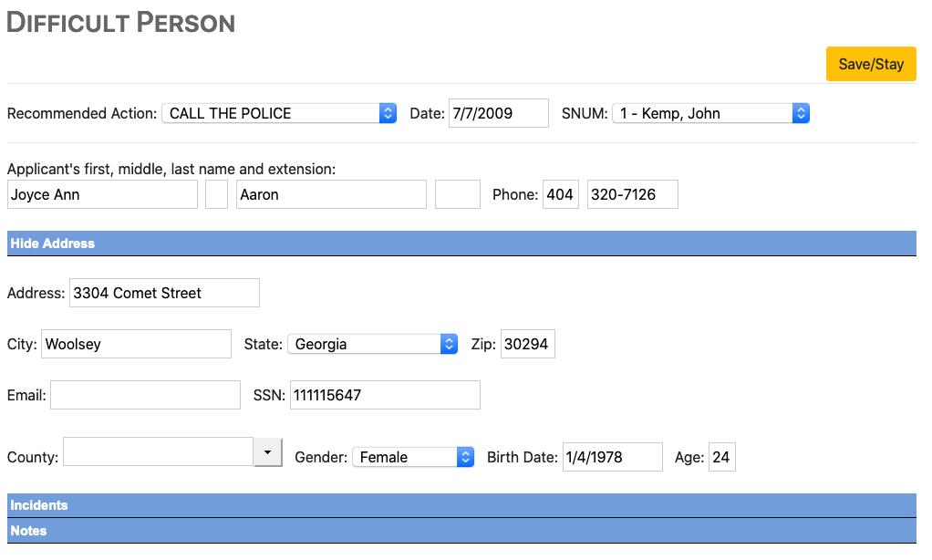This screenshot has width=932, height=560.
Task: Click the Address field
Action: coord(164,293)
